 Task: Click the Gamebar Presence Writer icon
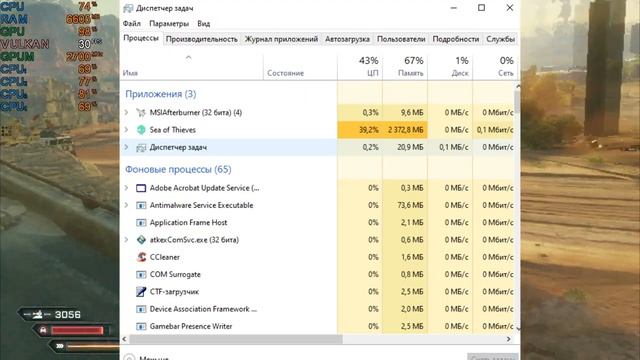(x=141, y=327)
